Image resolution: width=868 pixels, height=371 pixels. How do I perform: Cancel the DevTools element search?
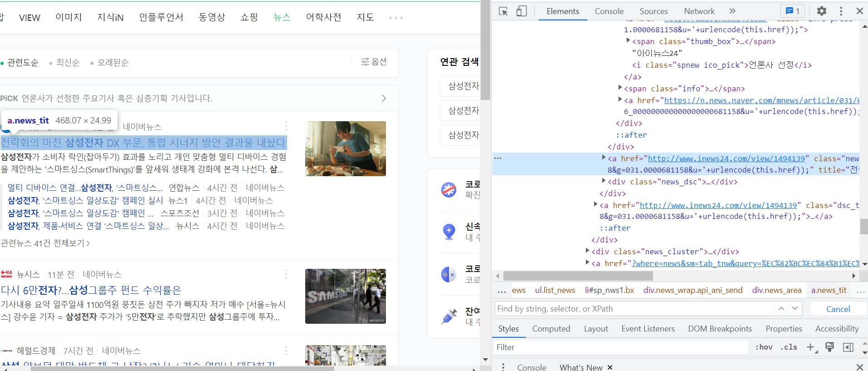click(x=838, y=309)
